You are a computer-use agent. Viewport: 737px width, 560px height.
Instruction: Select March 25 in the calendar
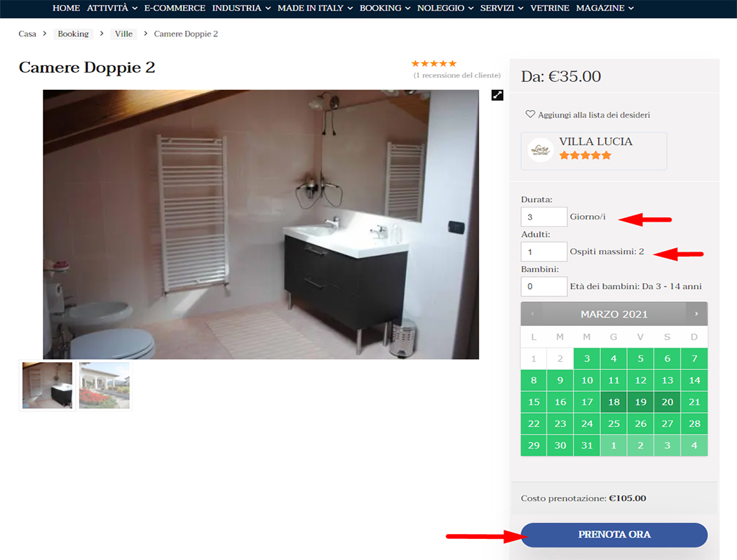[x=614, y=424]
